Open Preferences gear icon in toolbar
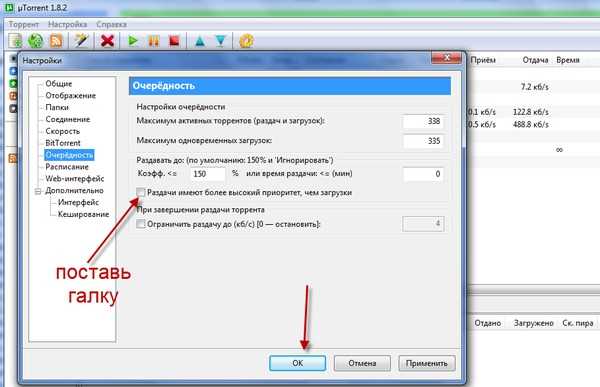This screenshot has width=600, height=387. pos(246,41)
